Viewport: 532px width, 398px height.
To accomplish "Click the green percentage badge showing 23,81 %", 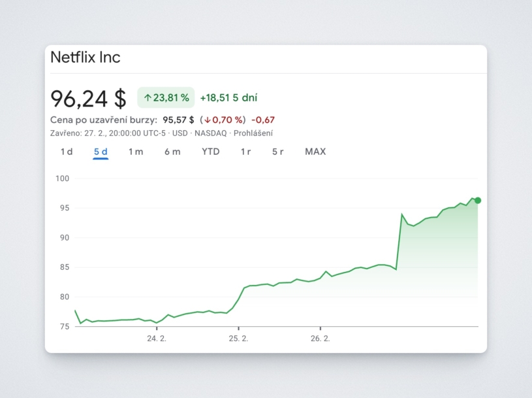I will pyautogui.click(x=164, y=97).
